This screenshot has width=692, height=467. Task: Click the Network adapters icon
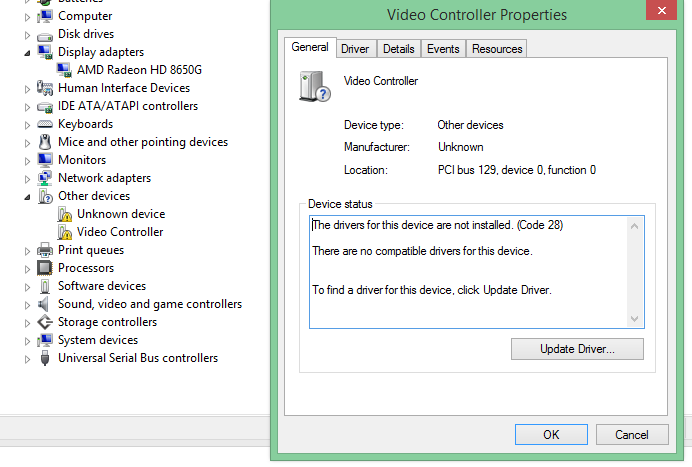click(45, 178)
